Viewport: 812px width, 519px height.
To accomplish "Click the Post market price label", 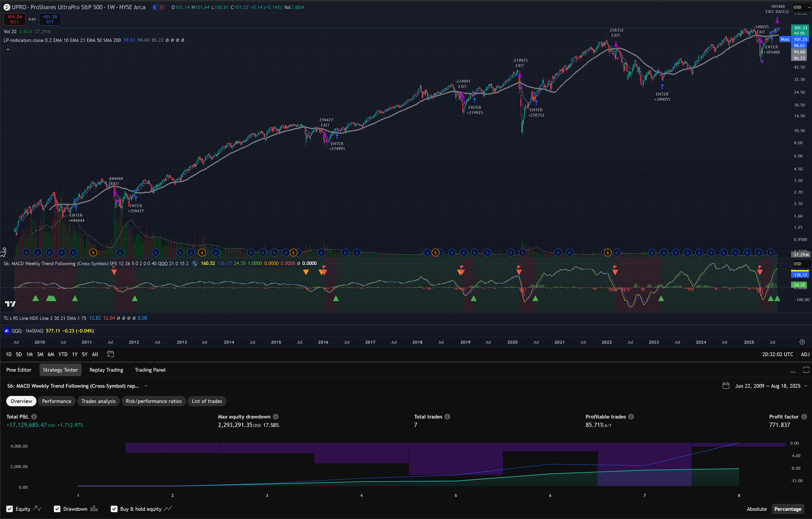I will 785,39.
